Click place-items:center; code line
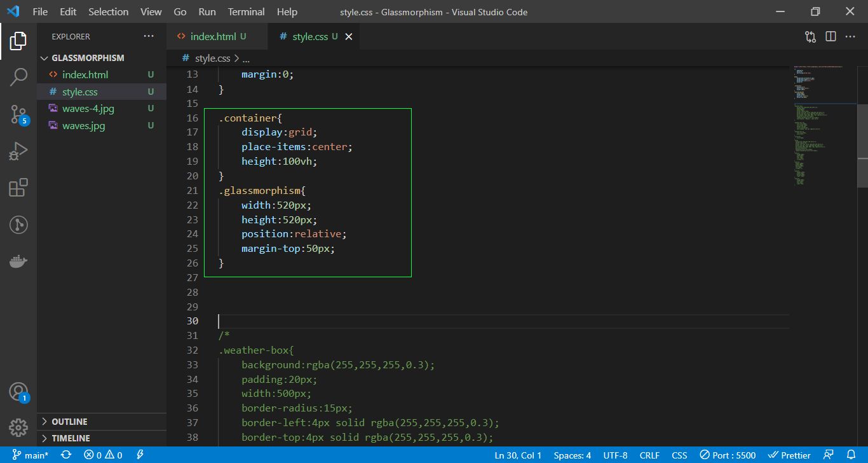 tap(297, 147)
